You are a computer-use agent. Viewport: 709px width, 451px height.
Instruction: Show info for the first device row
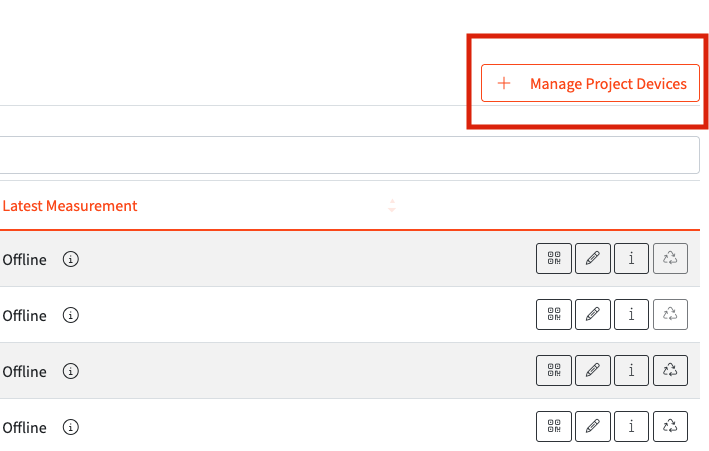click(x=631, y=259)
